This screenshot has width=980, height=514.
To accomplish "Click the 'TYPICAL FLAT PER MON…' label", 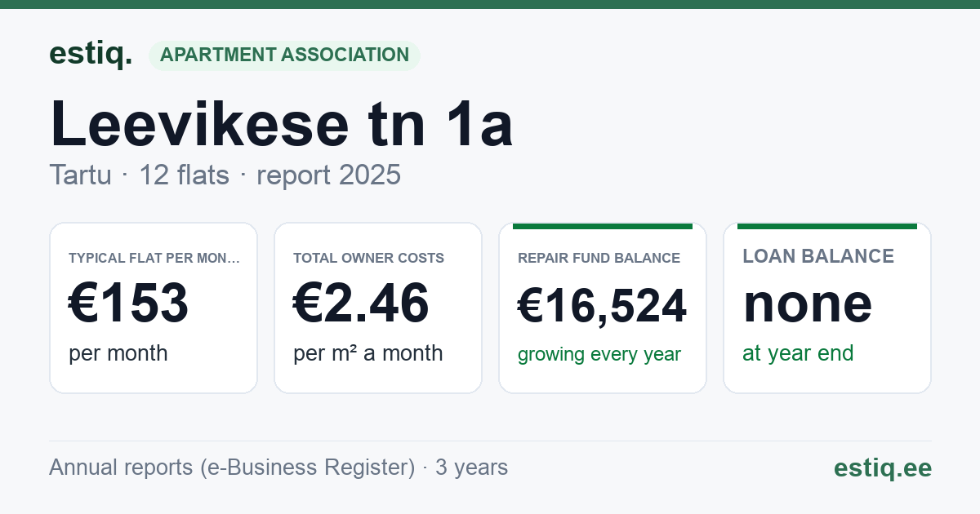I will [x=154, y=258].
